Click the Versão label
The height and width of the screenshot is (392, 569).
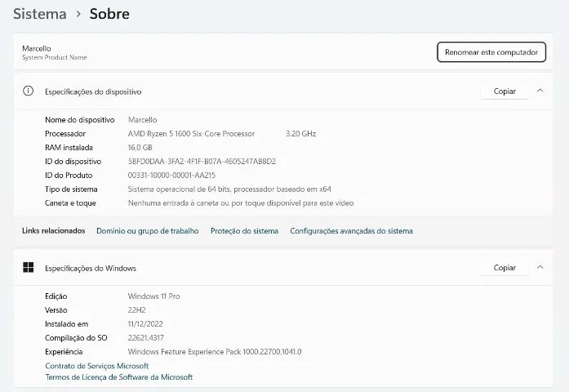pos(56,310)
